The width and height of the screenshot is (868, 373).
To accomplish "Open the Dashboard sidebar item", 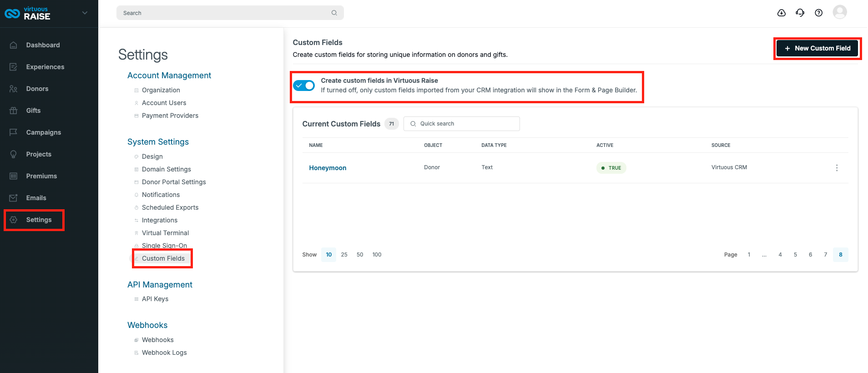I will (43, 45).
